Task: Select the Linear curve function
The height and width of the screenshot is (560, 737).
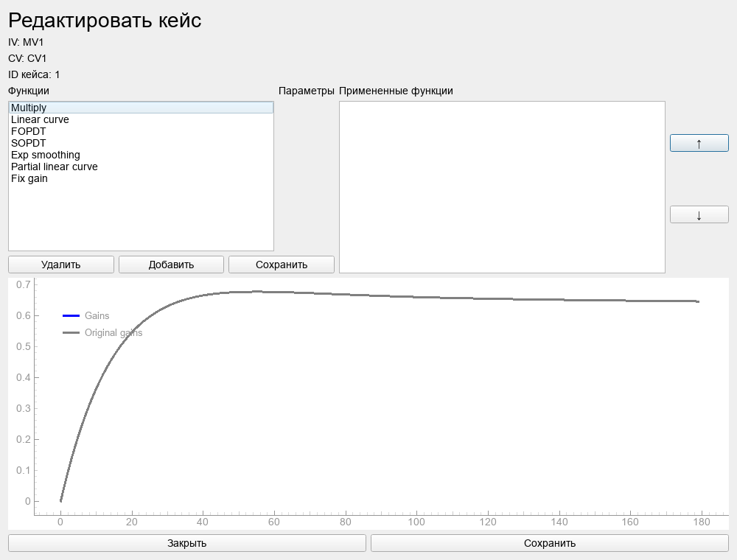Action: pos(141,119)
